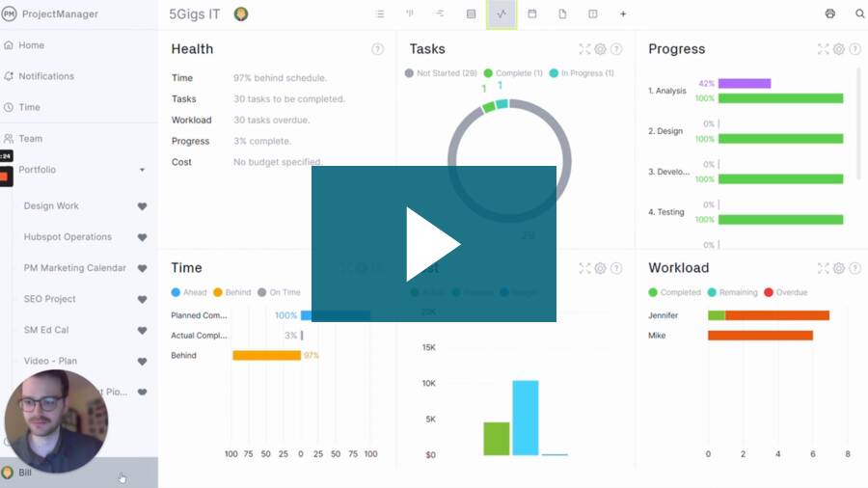Image resolution: width=868 pixels, height=488 pixels.
Task: Toggle favorite heart for SEO Project
Action: tap(143, 299)
